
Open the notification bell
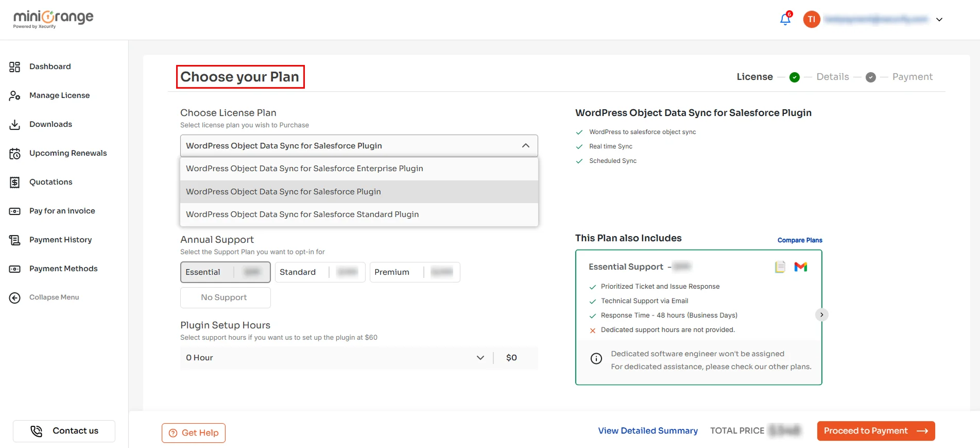point(785,19)
